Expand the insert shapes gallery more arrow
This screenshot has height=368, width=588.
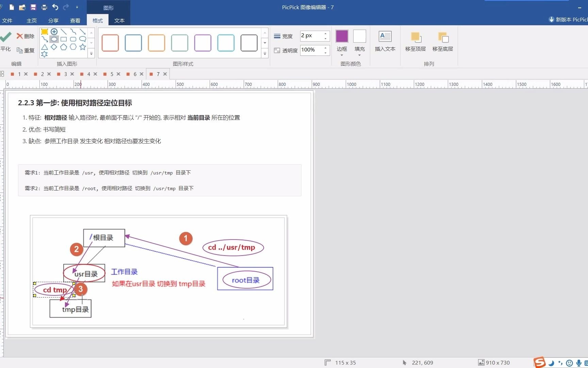(x=91, y=53)
